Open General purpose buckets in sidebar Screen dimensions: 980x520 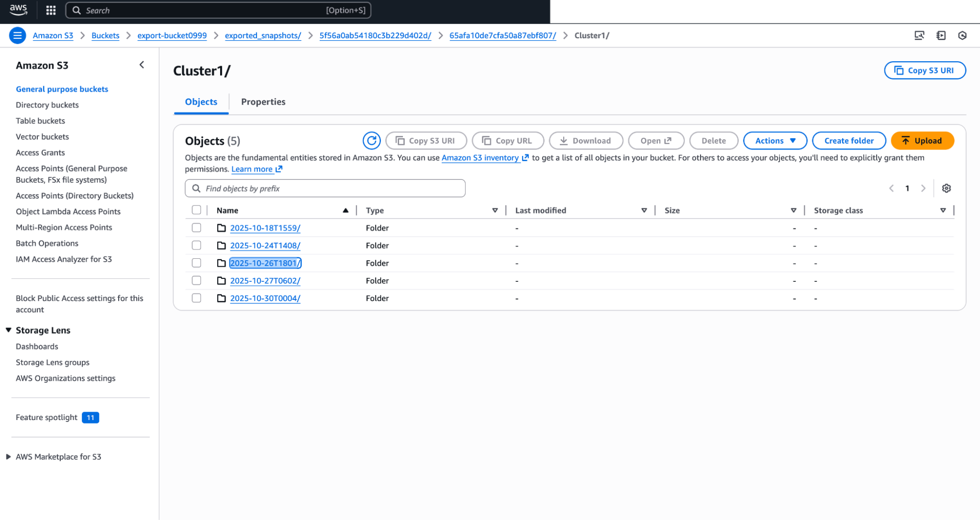(62, 89)
